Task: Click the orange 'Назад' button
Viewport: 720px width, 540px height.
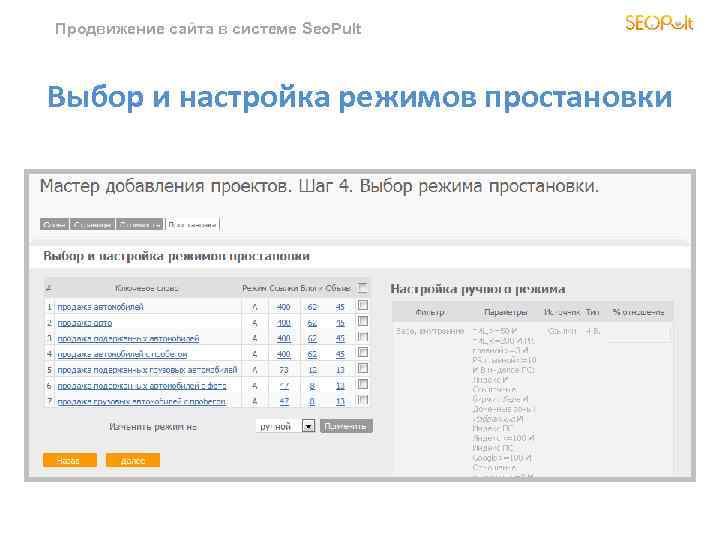Action: click(x=70, y=460)
